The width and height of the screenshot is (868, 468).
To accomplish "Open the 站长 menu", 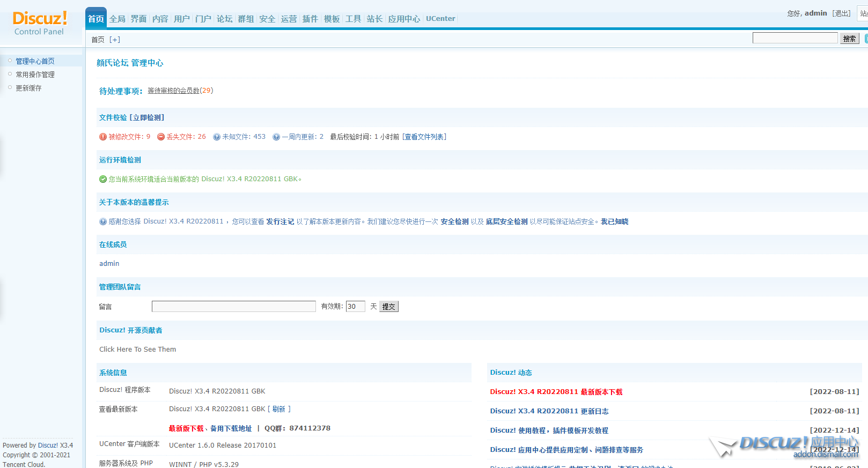I will tap(375, 19).
